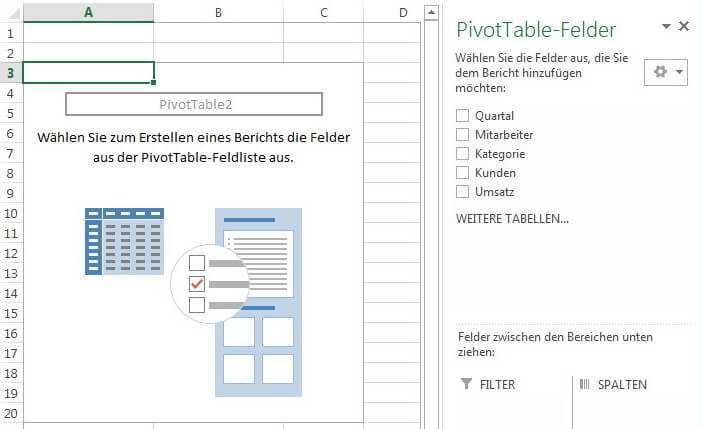The height and width of the screenshot is (429, 702).
Task: Select cell A1
Action: point(88,33)
